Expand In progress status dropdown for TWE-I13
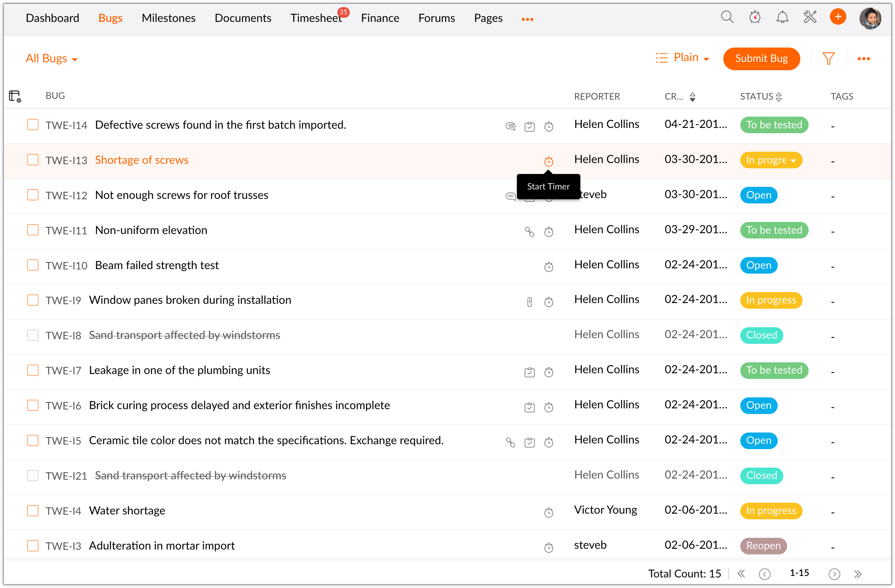 click(x=793, y=160)
